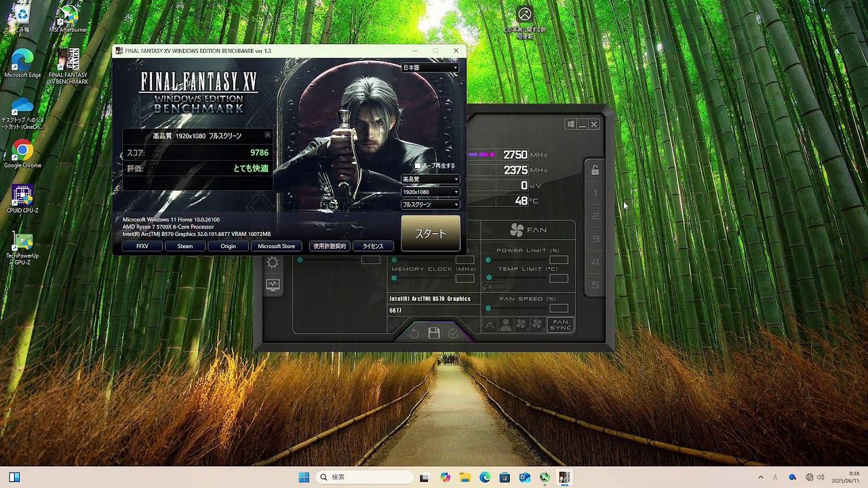The width and height of the screenshot is (868, 488).
Task: Click the ライセンス license button
Action: click(x=373, y=246)
